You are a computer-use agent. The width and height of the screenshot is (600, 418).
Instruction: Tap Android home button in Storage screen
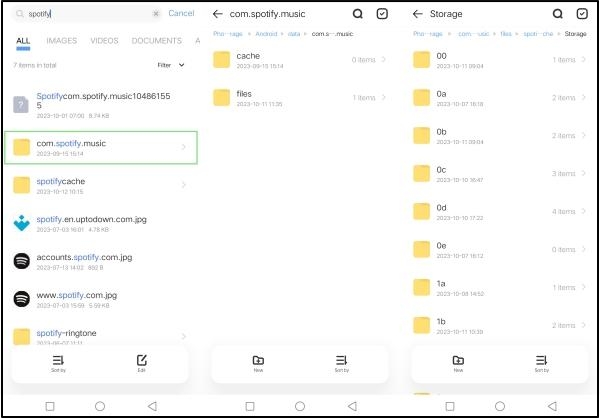click(x=500, y=406)
